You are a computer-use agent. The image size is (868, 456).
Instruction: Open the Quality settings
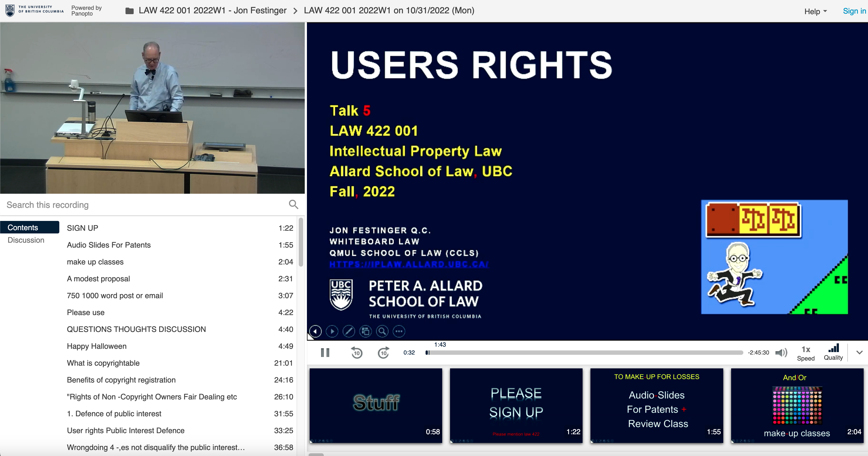(x=833, y=353)
